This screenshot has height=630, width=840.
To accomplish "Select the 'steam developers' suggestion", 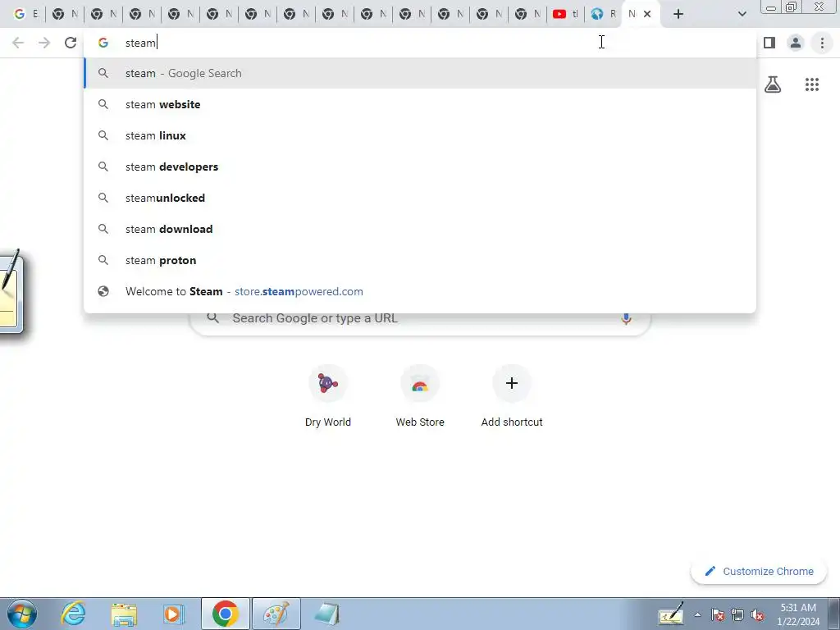I will (x=420, y=167).
